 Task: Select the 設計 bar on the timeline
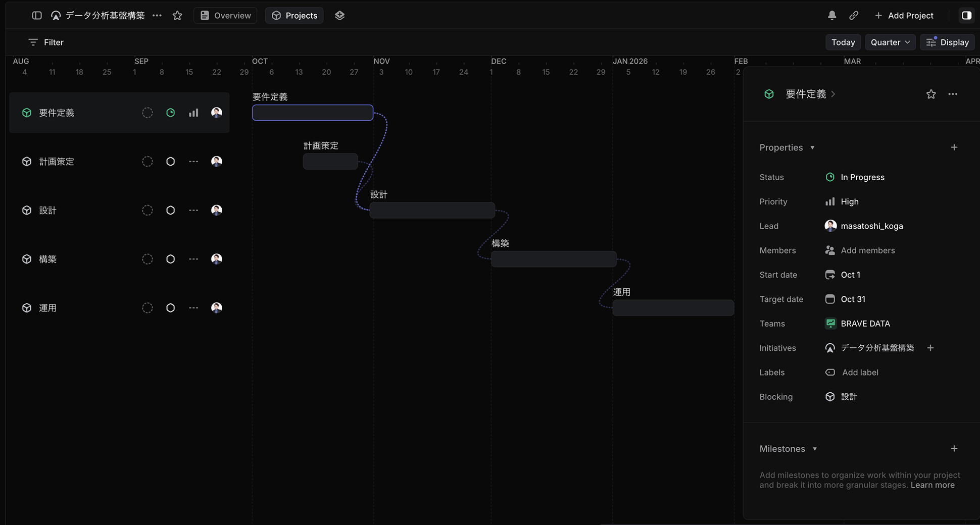point(432,211)
